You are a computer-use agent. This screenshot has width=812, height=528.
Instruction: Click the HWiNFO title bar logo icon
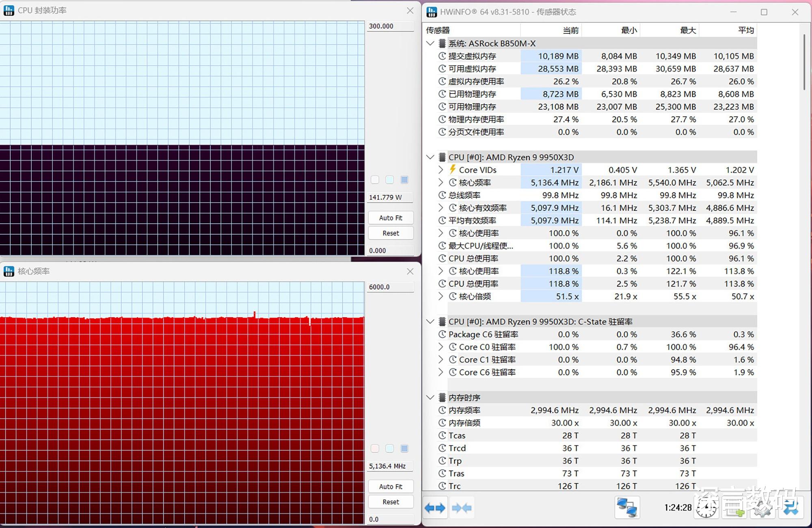432,12
